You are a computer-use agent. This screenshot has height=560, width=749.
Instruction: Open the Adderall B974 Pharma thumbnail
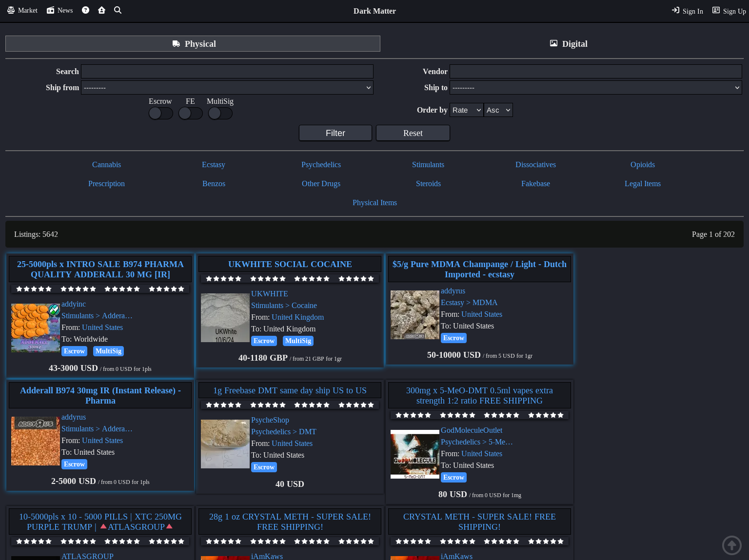tap(36, 441)
